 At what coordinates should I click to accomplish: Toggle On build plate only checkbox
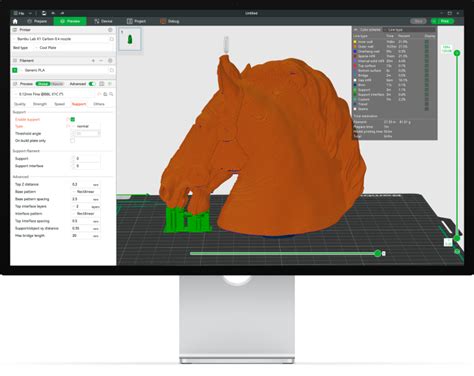click(x=73, y=141)
